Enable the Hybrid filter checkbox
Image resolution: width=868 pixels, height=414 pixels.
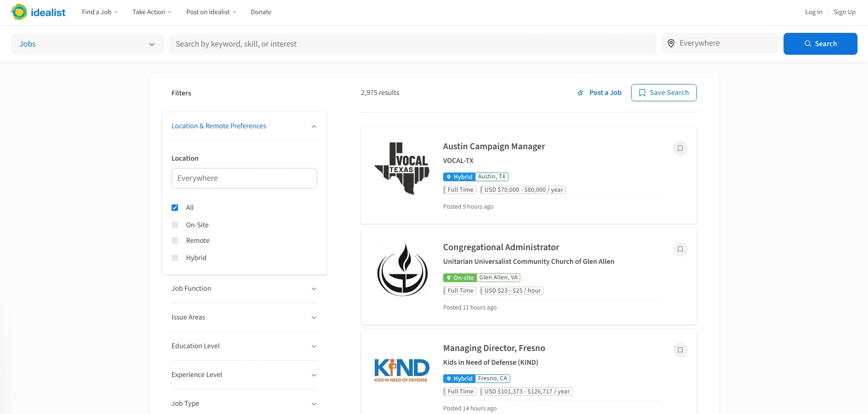[175, 258]
